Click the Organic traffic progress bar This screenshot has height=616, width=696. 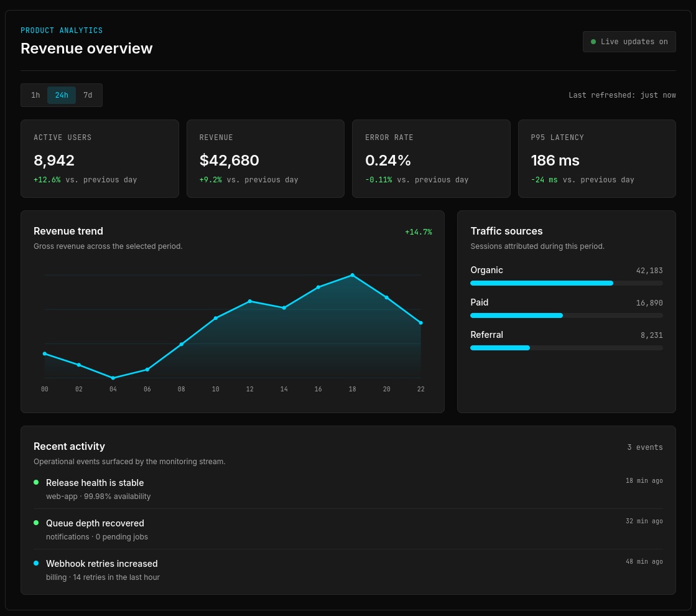pyautogui.click(x=567, y=283)
